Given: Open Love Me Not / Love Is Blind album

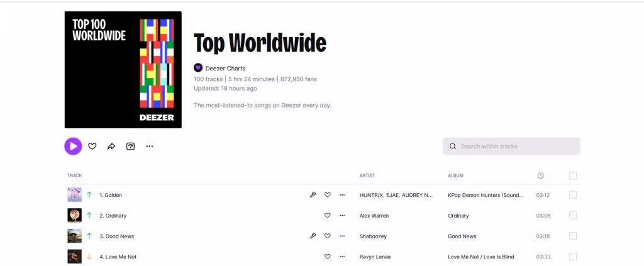Looking at the screenshot, I should point(481,257).
